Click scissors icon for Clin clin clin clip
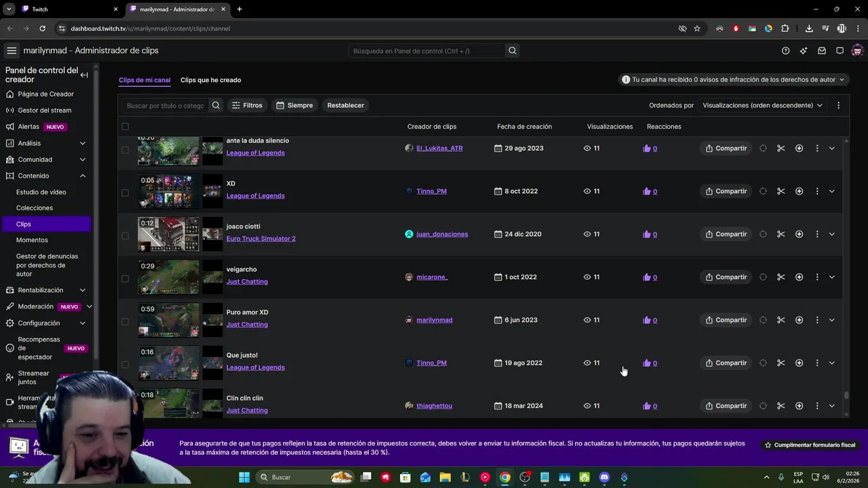Viewport: 868px width, 488px height. pyautogui.click(x=781, y=406)
